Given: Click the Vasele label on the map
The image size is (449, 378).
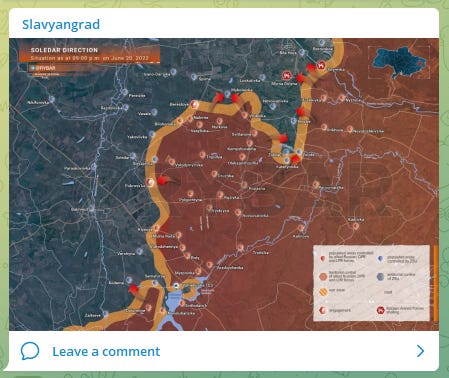Looking at the screenshot, I should tap(144, 114).
